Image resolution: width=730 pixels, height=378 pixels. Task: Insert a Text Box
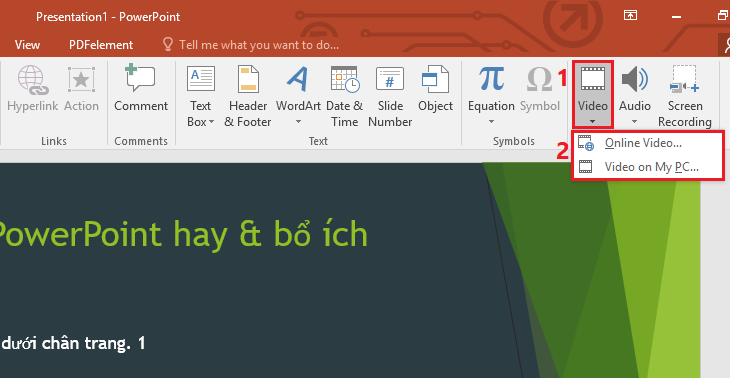point(201,95)
